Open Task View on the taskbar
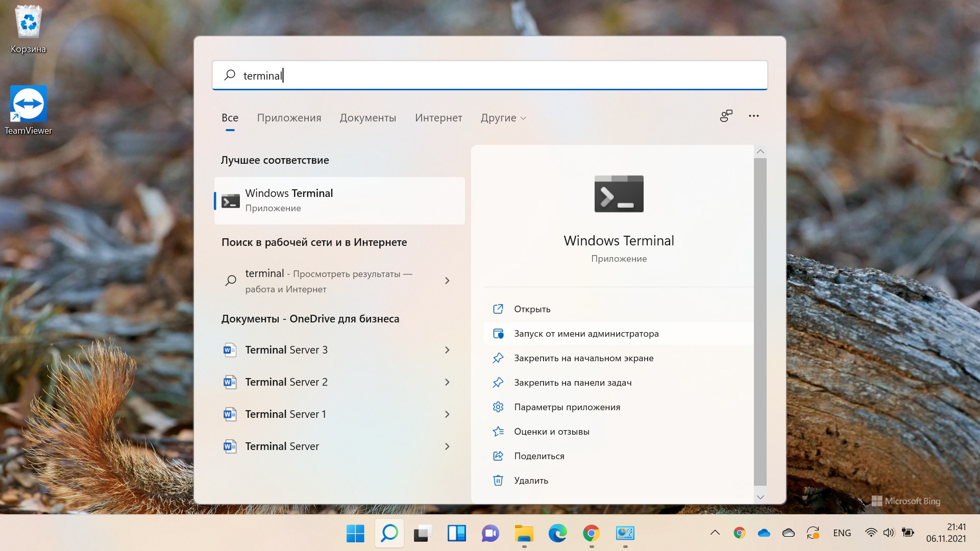The height and width of the screenshot is (551, 980). coord(423,534)
